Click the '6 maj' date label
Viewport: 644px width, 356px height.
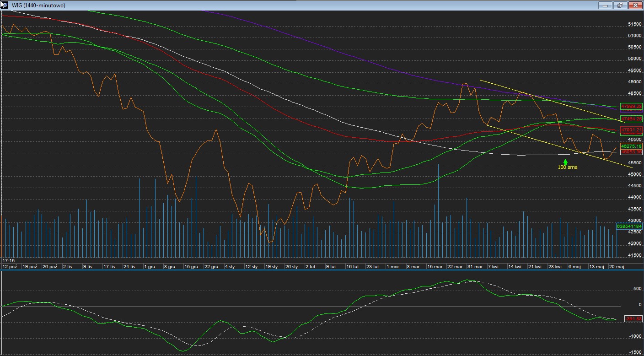pos(575,266)
